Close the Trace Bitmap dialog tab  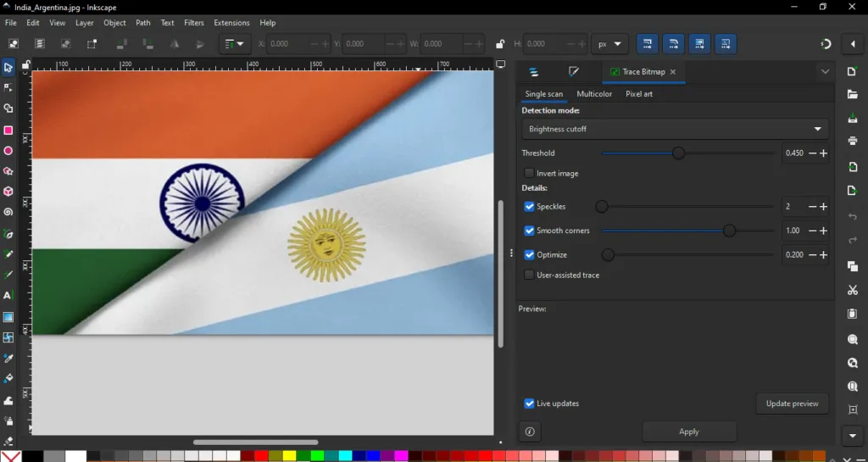(x=672, y=72)
